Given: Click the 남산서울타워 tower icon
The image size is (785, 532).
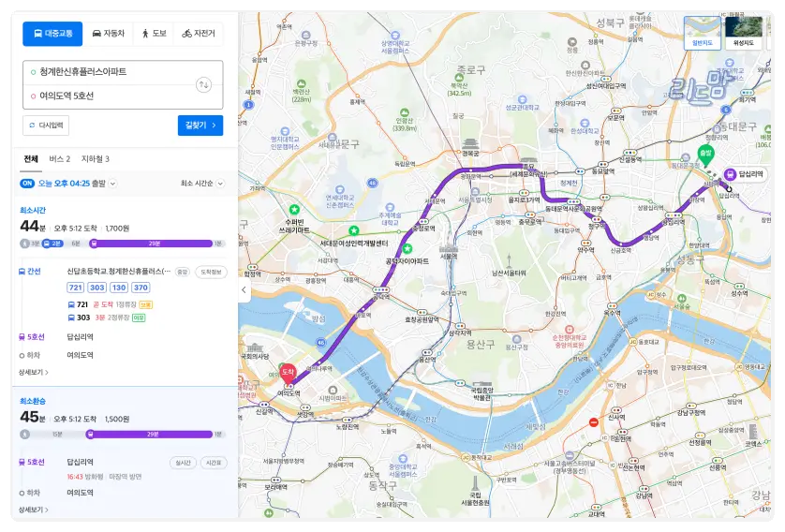Looking at the screenshot, I should [509, 260].
